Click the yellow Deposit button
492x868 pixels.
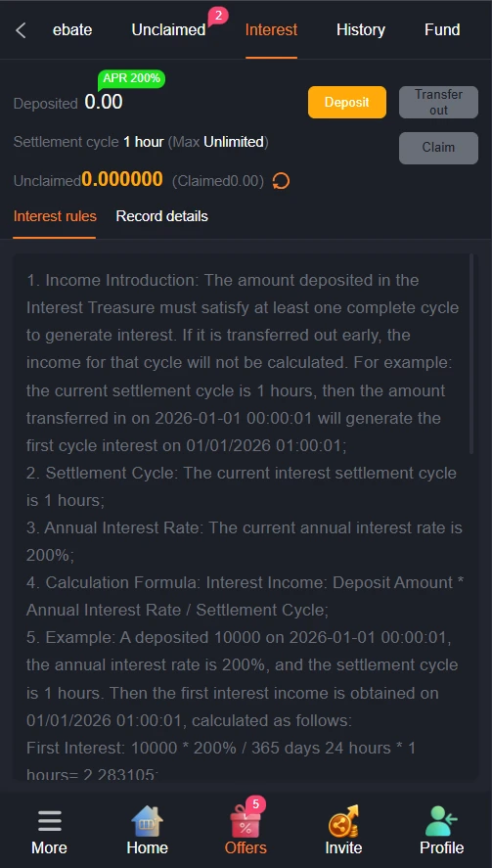(347, 102)
